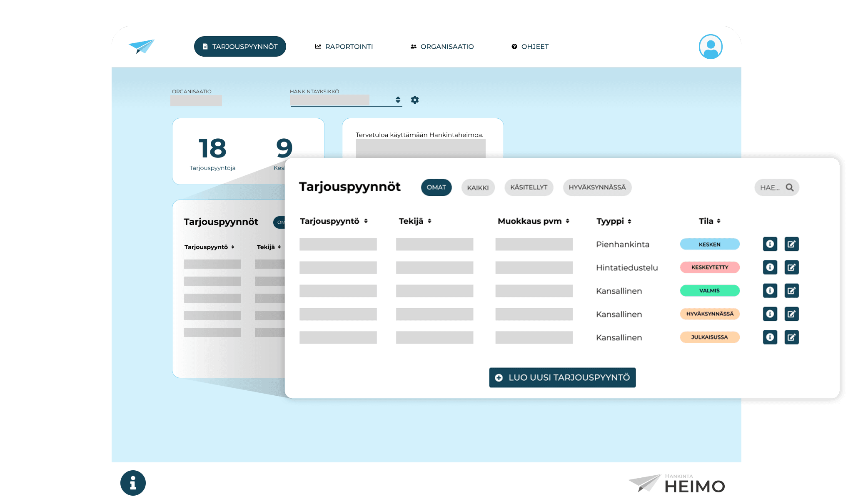Click Luo uusi tarjouspyyntö button
The width and height of the screenshot is (853, 504).
coord(562,377)
